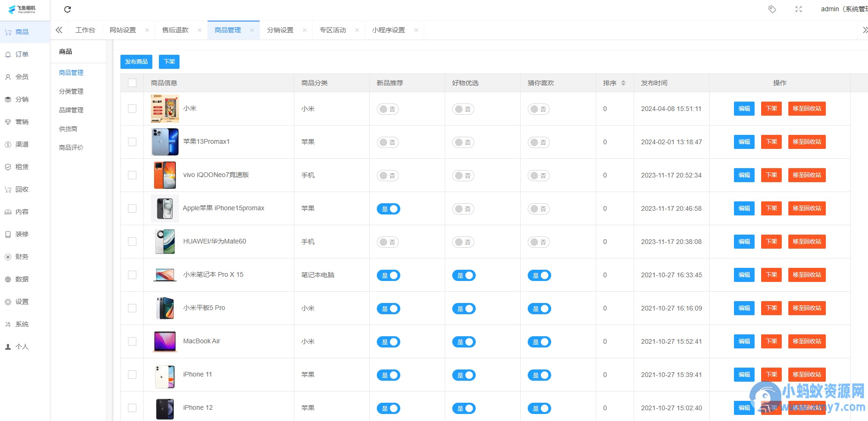The height and width of the screenshot is (421, 868).
Task: Sort by 排序 column arrows
Action: 623,83
